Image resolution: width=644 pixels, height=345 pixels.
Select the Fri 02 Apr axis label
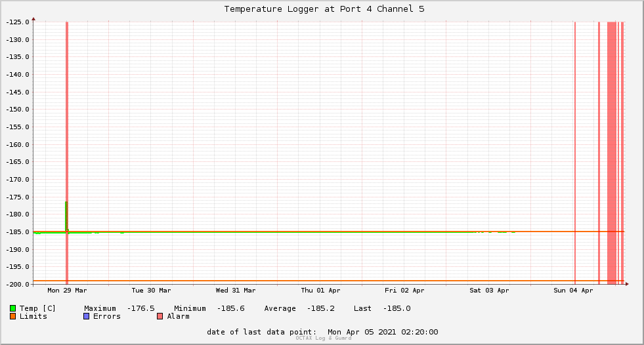(404, 291)
